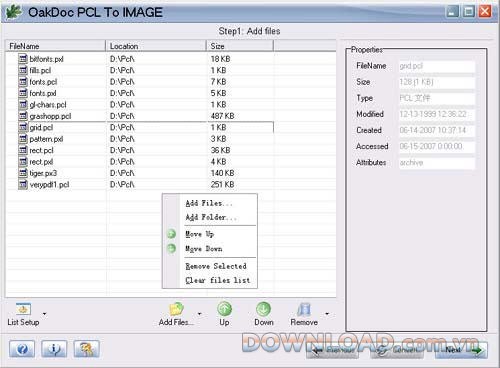Select the pattern.pxl file

click(x=46, y=139)
